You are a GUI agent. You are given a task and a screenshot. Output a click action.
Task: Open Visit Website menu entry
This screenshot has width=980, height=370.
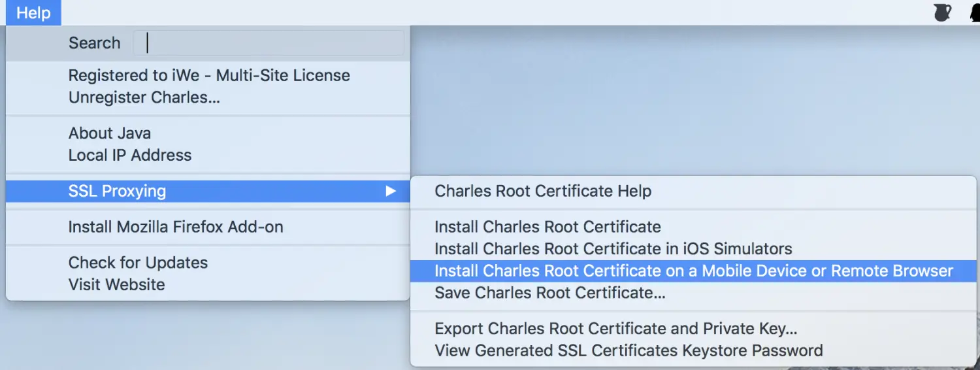[208, 284]
